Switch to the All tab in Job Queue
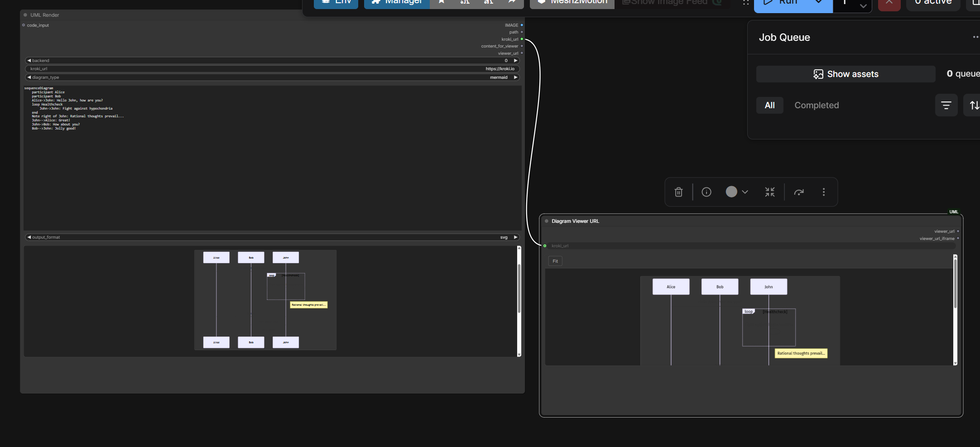980x447 pixels. (770, 106)
